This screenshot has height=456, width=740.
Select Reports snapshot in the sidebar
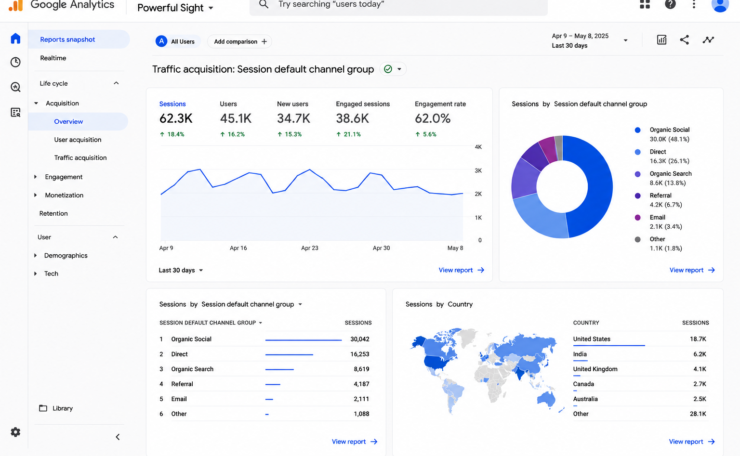[x=78, y=39]
